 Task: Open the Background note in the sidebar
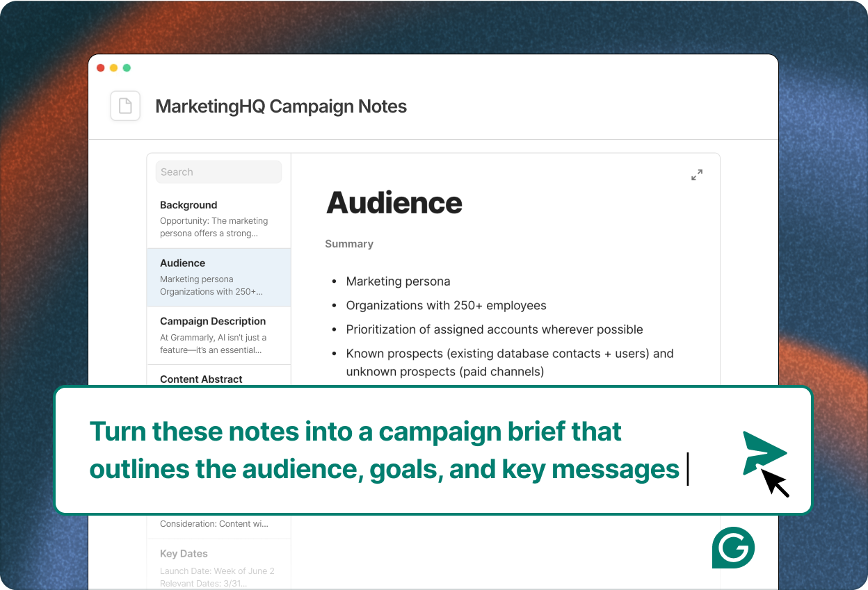tap(218, 219)
